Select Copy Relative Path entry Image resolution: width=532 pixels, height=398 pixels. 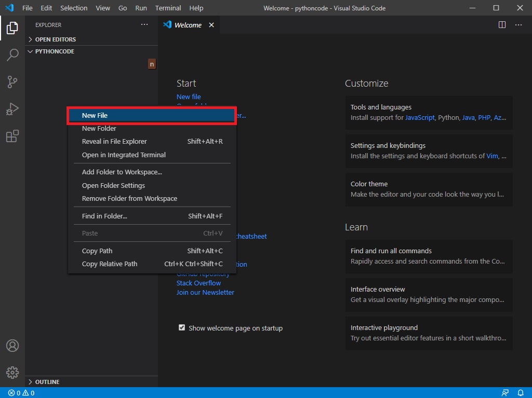pyautogui.click(x=152, y=264)
